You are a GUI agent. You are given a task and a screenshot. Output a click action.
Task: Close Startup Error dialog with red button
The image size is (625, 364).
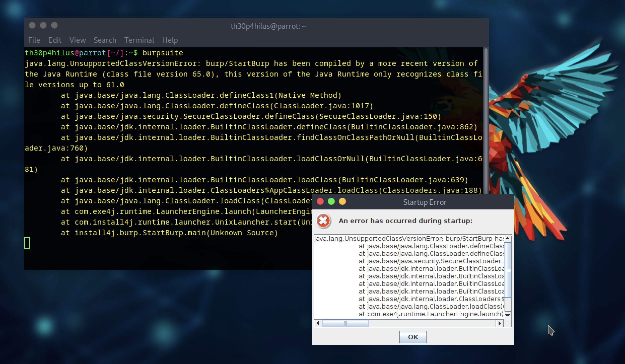[x=320, y=202]
